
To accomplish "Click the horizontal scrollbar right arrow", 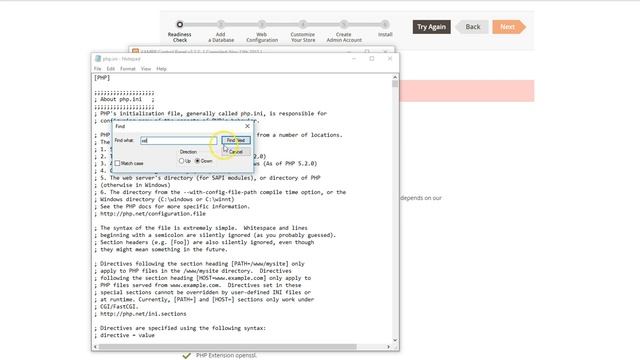I will 389,347.
